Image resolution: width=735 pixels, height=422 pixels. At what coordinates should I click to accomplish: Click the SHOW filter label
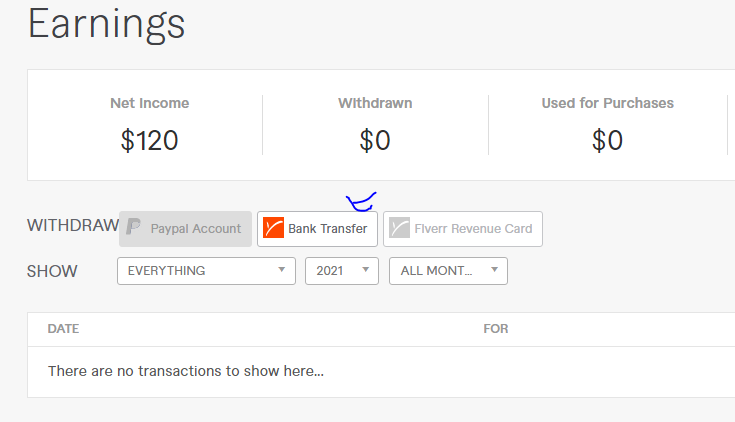click(52, 271)
